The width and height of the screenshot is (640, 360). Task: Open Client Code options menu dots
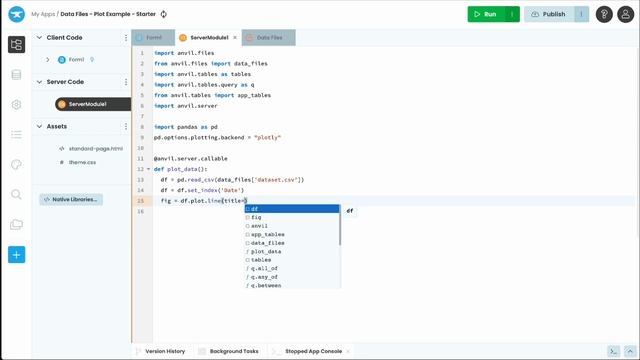pyautogui.click(x=126, y=38)
